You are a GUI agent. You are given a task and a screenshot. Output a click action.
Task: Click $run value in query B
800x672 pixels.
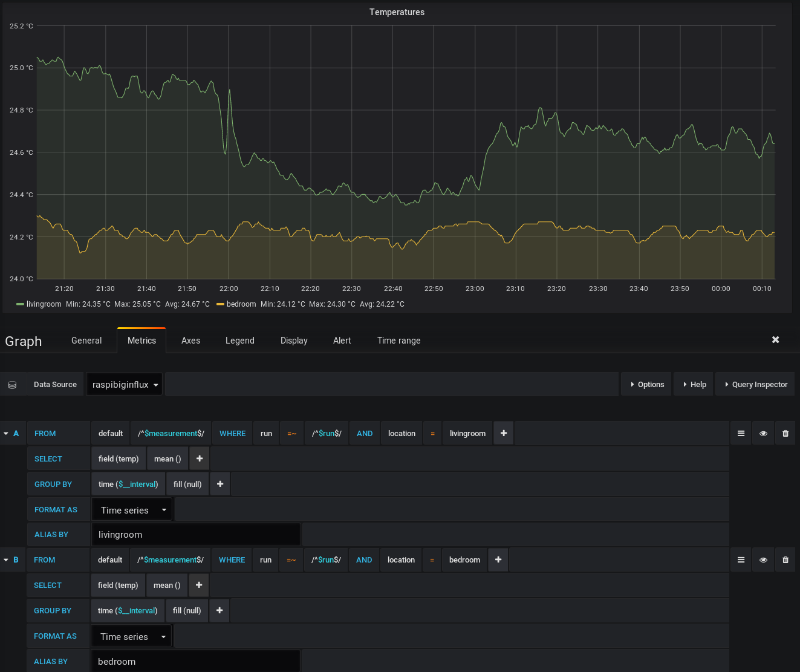326,559
